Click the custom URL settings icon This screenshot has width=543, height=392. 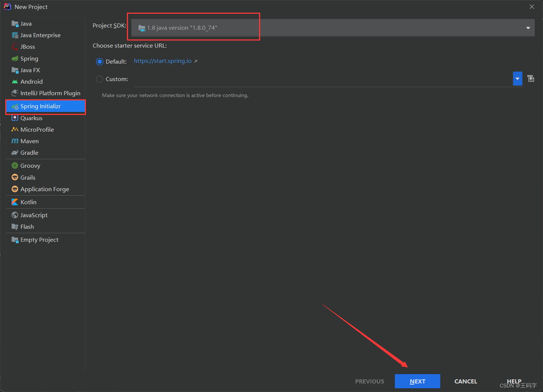pos(531,78)
